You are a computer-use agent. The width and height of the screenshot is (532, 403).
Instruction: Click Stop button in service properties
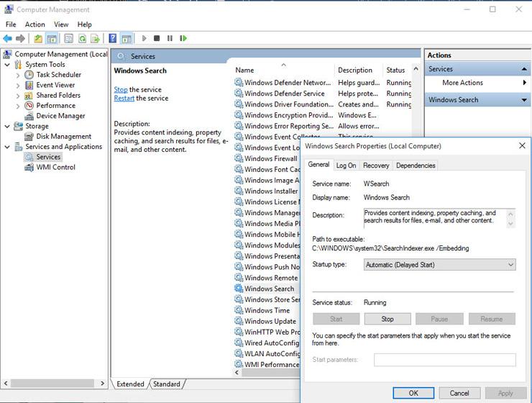[x=387, y=319]
